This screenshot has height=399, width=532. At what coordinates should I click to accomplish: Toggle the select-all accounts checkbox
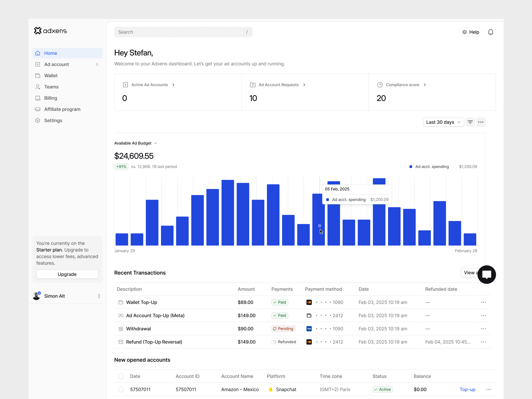coord(121,376)
